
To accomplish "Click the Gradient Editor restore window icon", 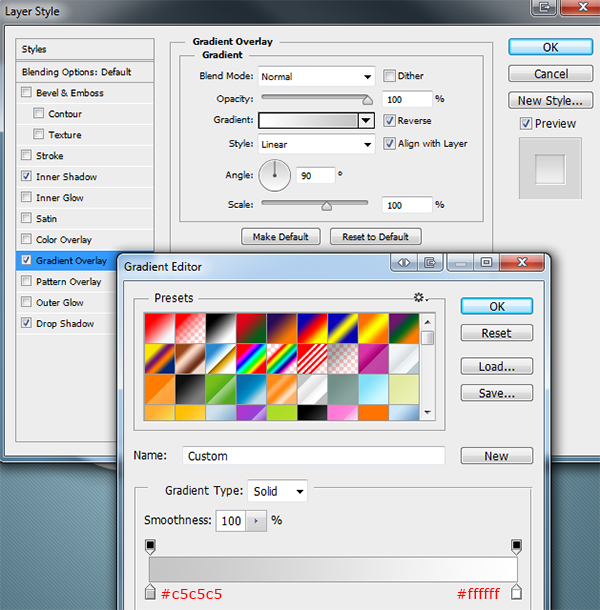I will pyautogui.click(x=486, y=262).
